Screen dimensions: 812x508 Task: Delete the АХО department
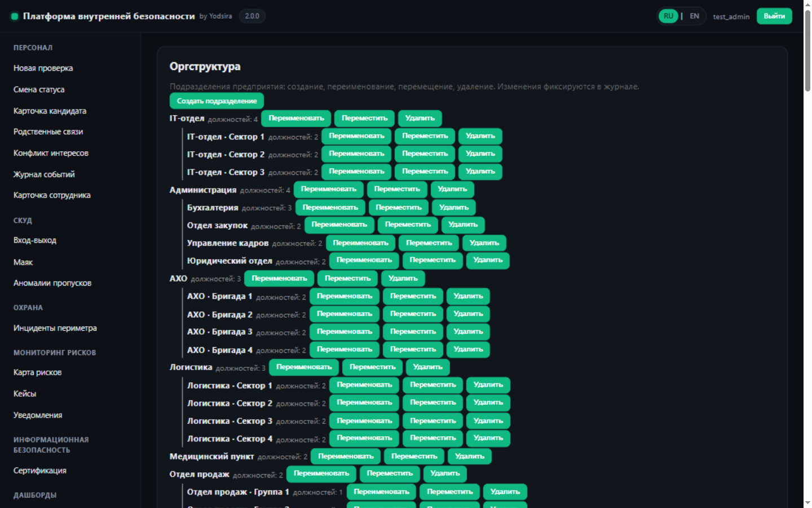click(x=403, y=279)
